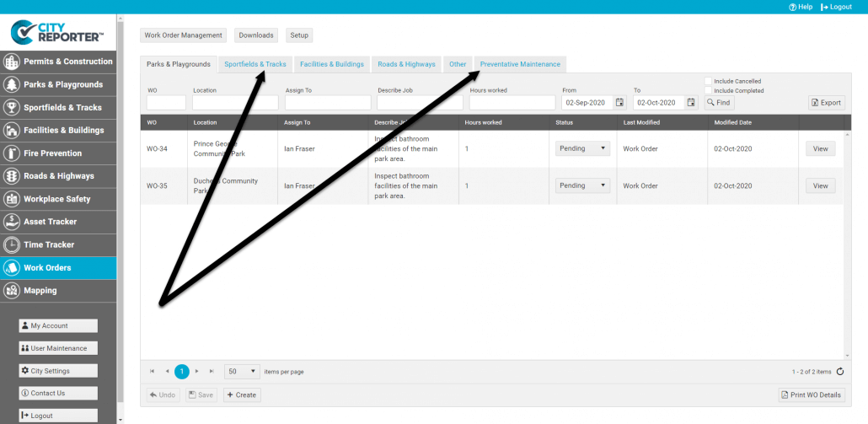Click the Permits & Construction sidebar icon
The height and width of the screenshot is (424, 868).
click(x=12, y=62)
